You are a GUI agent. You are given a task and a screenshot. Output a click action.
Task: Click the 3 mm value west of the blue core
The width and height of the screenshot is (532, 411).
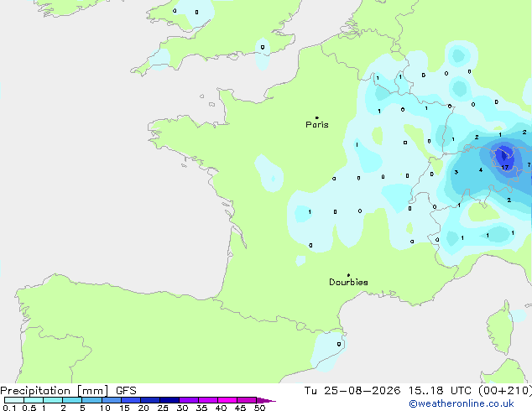point(456,172)
